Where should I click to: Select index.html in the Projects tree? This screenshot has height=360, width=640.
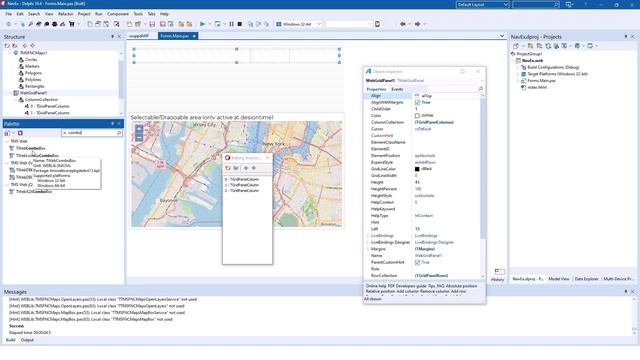tap(537, 87)
